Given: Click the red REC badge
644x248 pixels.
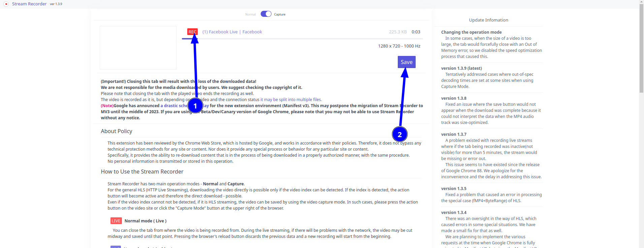Looking at the screenshot, I should click(192, 32).
